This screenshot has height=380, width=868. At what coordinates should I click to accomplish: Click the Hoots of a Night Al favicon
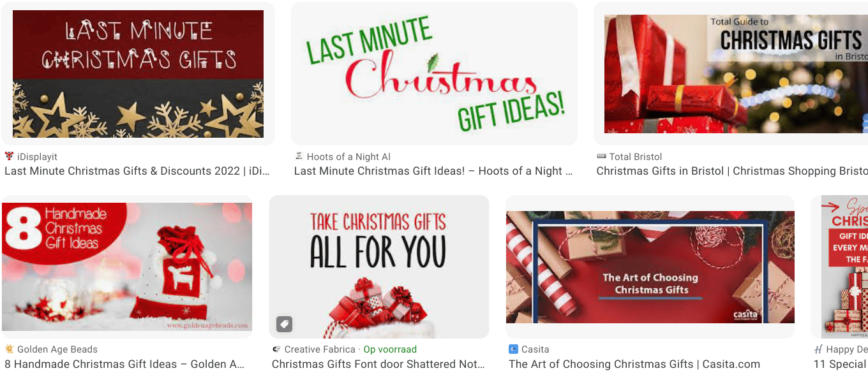pyautogui.click(x=299, y=156)
